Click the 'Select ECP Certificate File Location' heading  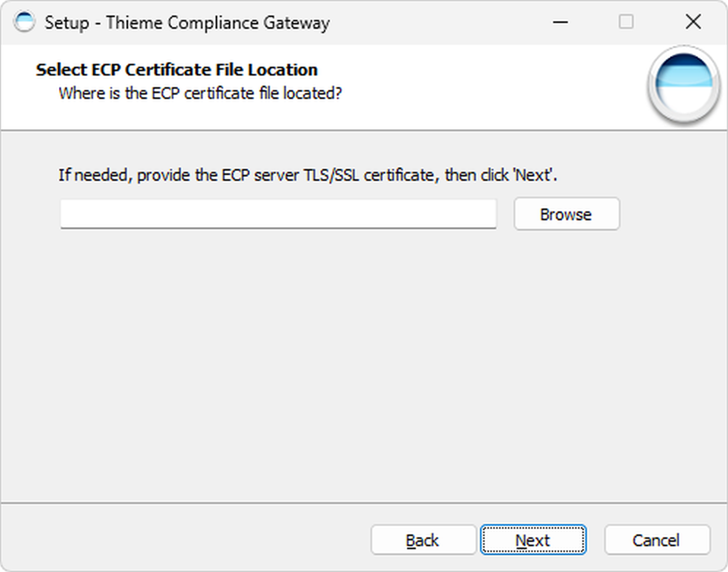[177, 70]
